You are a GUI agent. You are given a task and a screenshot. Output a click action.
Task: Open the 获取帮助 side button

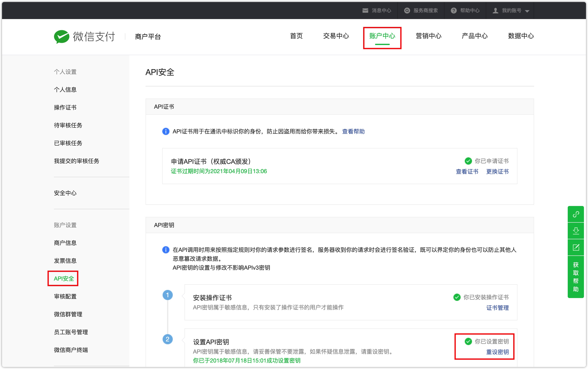point(576,277)
